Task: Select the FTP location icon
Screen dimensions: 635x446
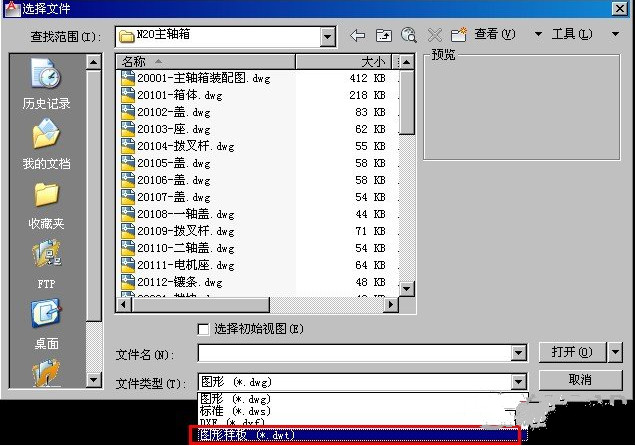Action: [46, 262]
